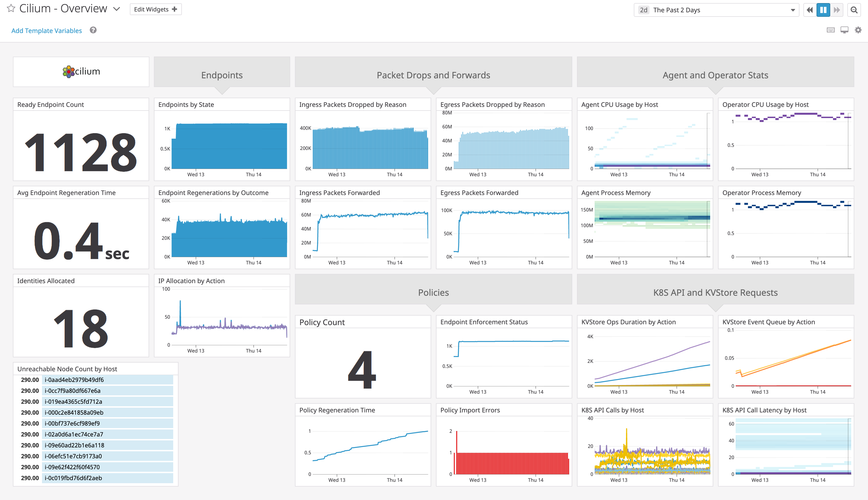Zoom out the time range with the magnifier icon
Screen dimensions: 868x500
click(x=854, y=10)
